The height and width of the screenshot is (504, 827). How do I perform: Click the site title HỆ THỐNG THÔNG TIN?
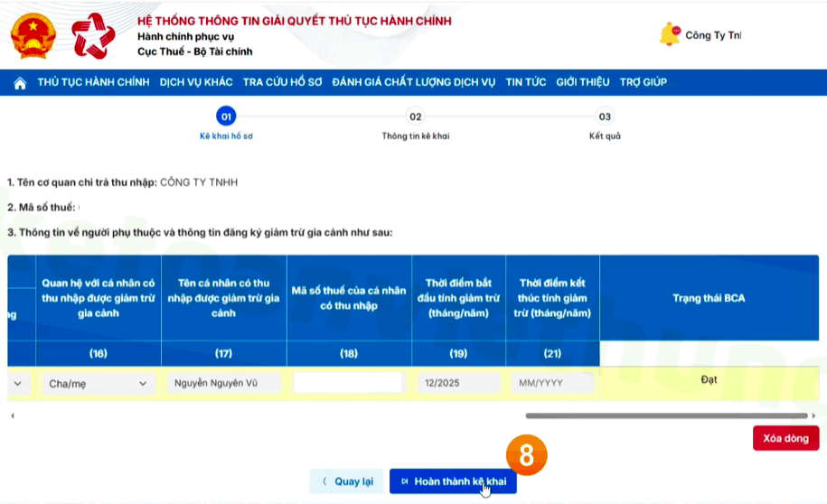coord(295,21)
